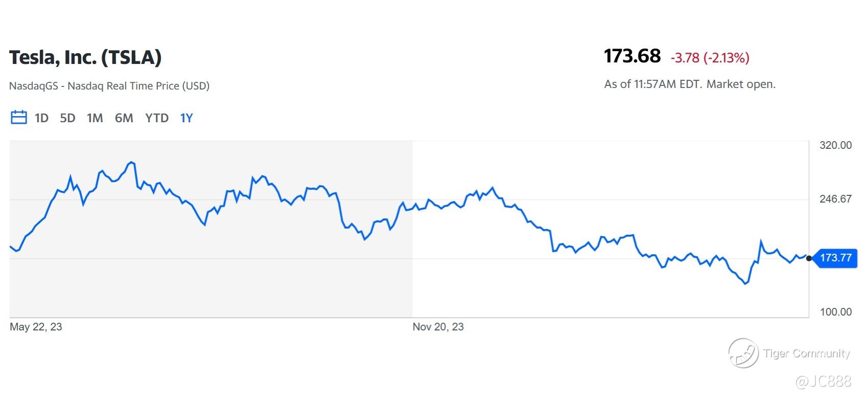
Task: Click the Nov 20, 23 axis label
Action: [438, 327]
